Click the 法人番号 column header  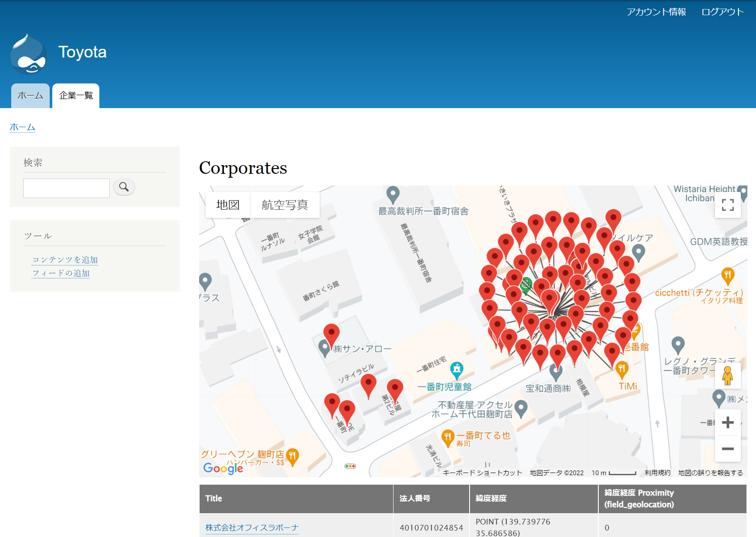pyautogui.click(x=431, y=499)
